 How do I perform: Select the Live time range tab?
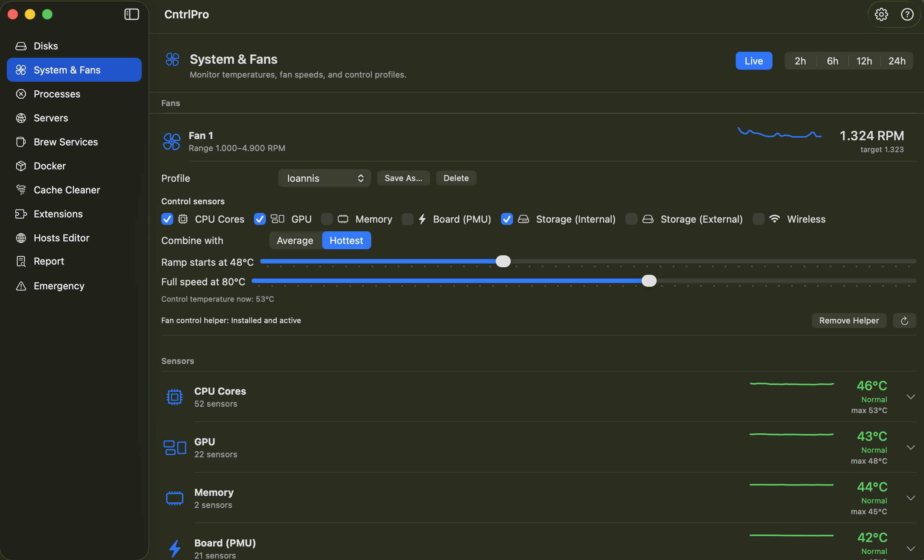[x=754, y=61]
